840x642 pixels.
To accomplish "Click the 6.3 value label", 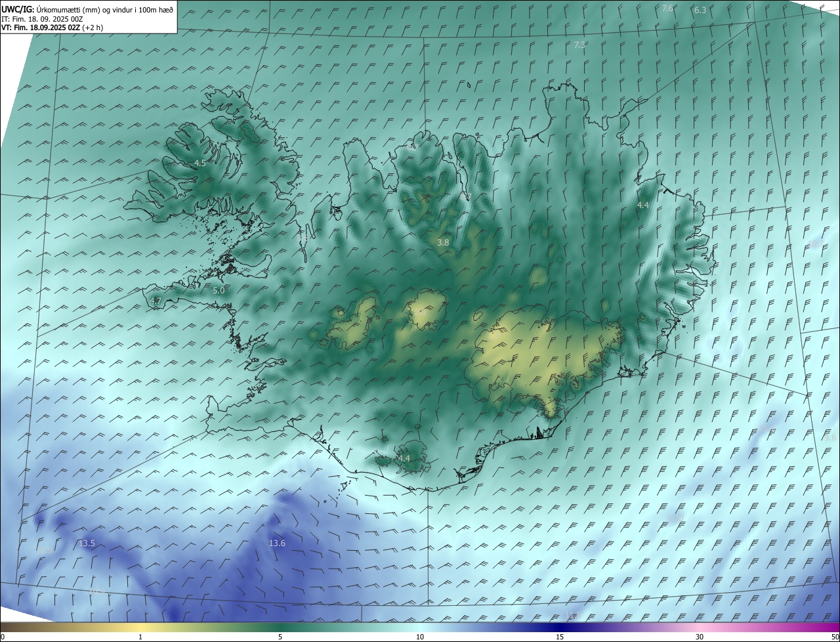I will pos(700,11).
